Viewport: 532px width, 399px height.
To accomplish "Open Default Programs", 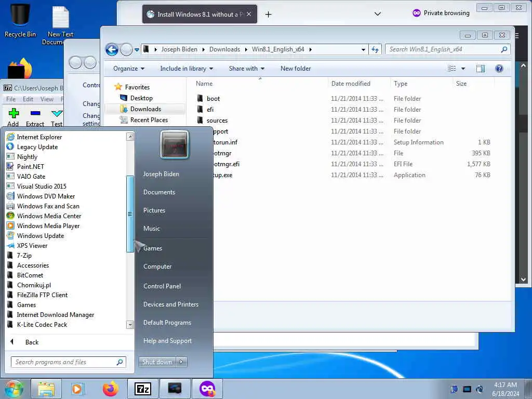I will [167, 323].
